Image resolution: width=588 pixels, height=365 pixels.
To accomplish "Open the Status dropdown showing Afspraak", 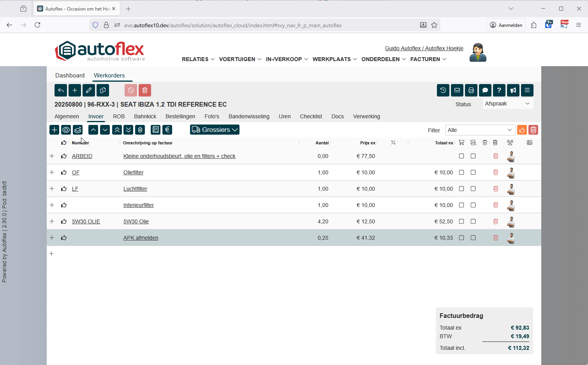I will (507, 104).
